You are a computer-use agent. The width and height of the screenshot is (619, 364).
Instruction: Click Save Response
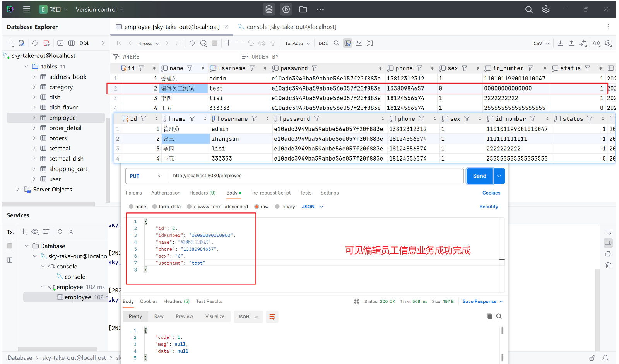pyautogui.click(x=479, y=301)
